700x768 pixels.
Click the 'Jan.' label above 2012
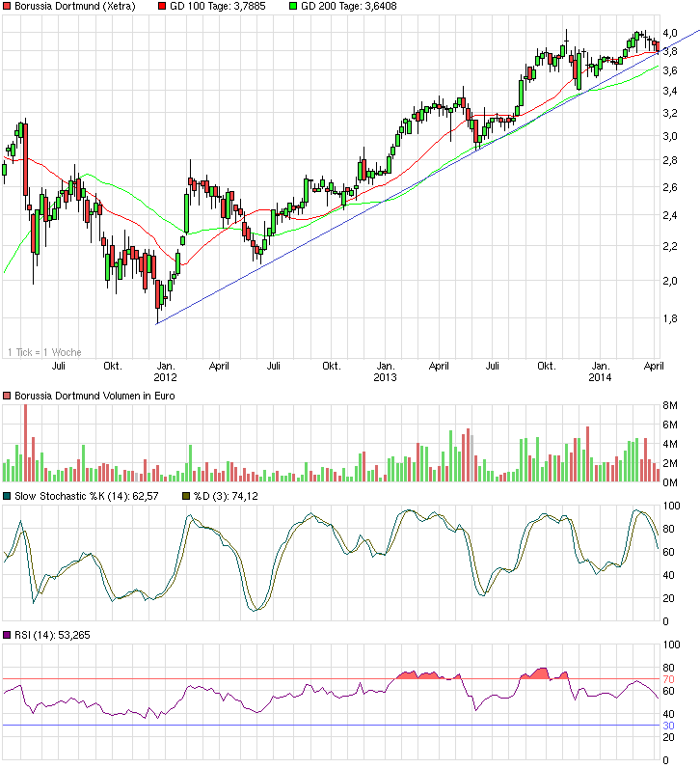coord(166,366)
